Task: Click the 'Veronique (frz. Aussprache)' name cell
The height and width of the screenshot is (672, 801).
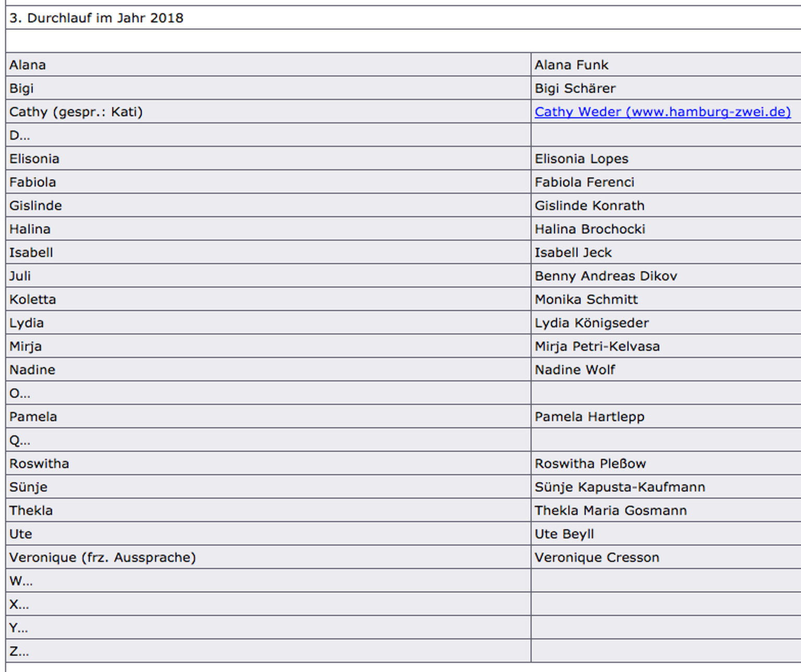Action: [103, 557]
